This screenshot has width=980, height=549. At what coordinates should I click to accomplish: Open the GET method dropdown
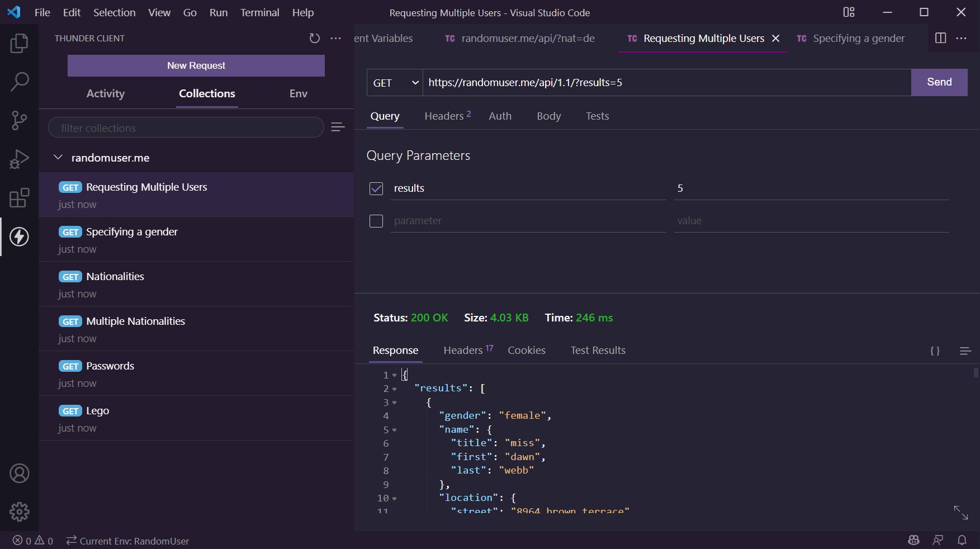point(395,83)
